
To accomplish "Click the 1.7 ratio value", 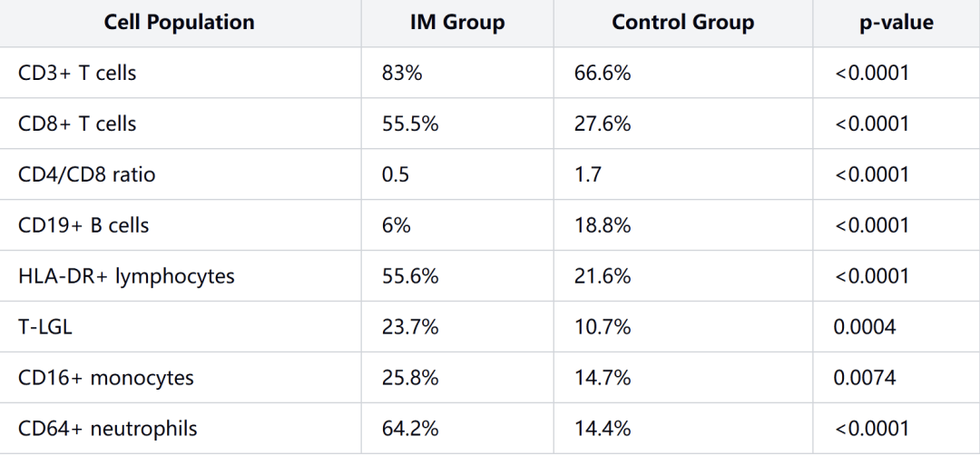I will click(587, 174).
